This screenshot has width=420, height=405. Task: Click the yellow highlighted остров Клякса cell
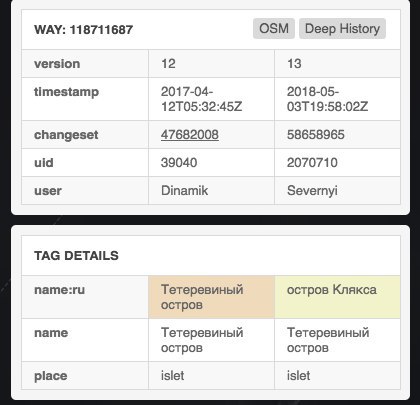click(337, 297)
